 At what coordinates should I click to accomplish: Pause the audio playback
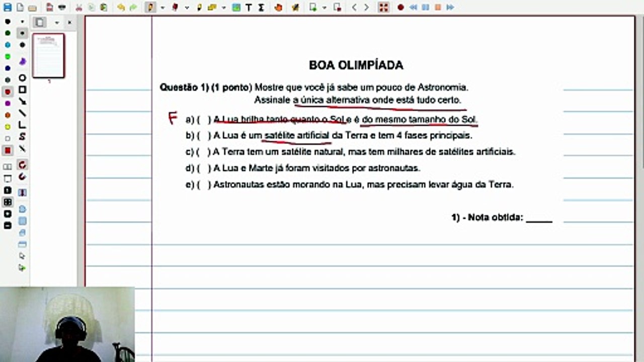pos(425,8)
